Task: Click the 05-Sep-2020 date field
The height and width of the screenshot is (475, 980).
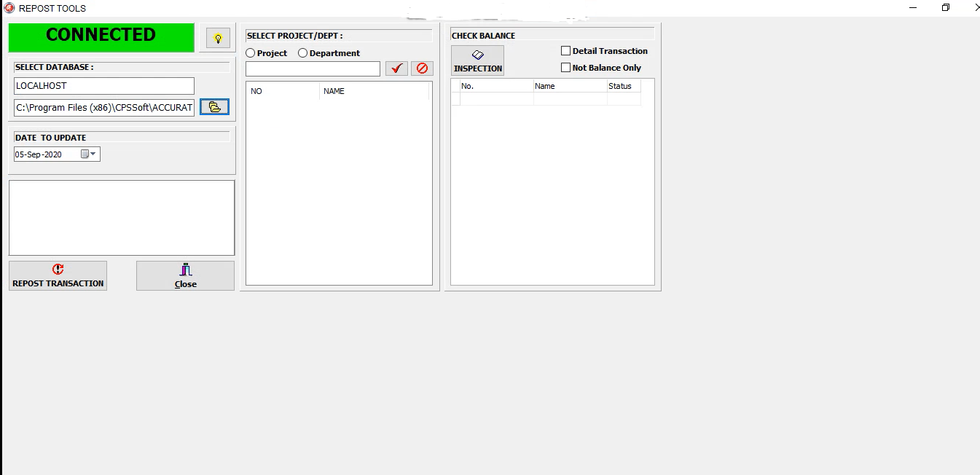Action: pos(57,154)
